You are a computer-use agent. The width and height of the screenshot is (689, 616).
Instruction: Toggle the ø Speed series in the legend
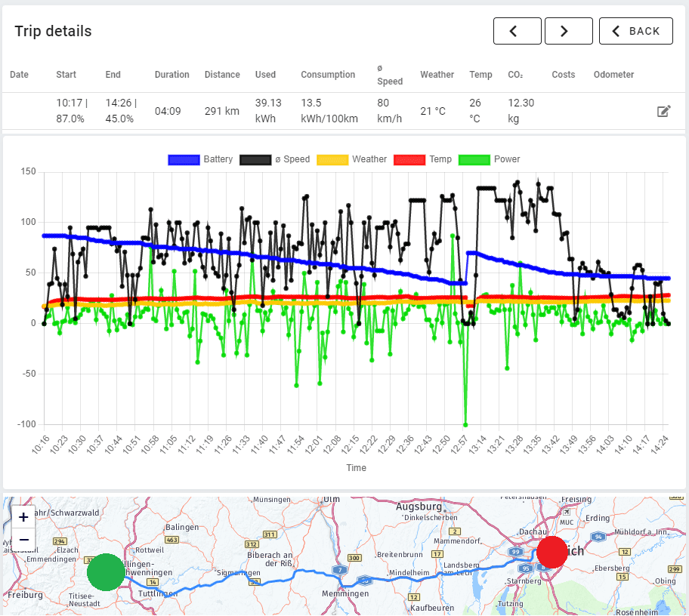click(275, 159)
